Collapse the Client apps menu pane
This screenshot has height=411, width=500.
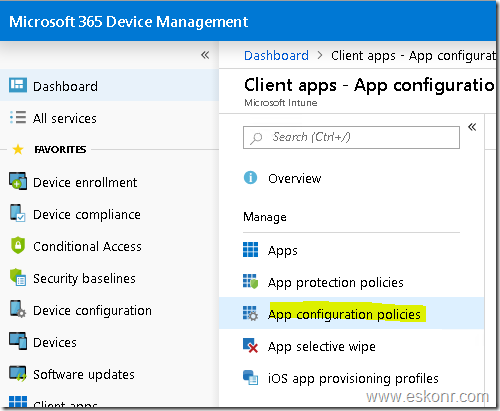coord(472,127)
